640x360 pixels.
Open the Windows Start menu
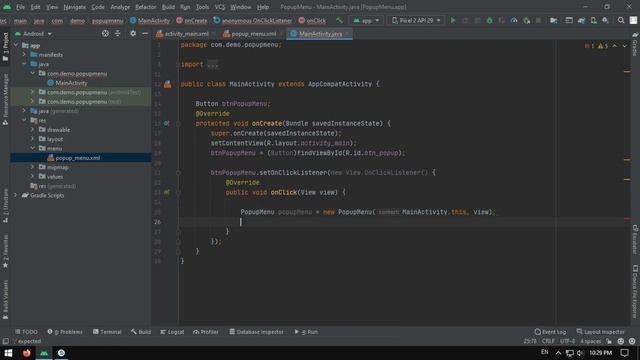click(x=8, y=353)
